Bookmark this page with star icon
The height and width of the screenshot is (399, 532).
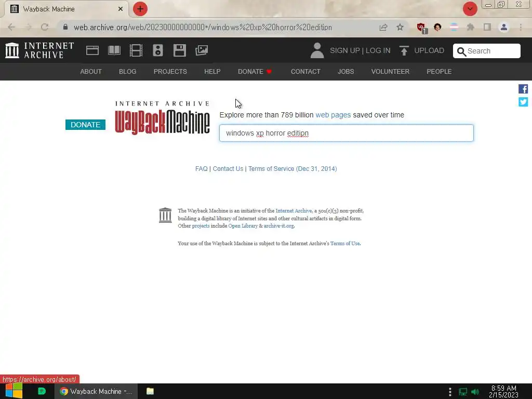400,27
